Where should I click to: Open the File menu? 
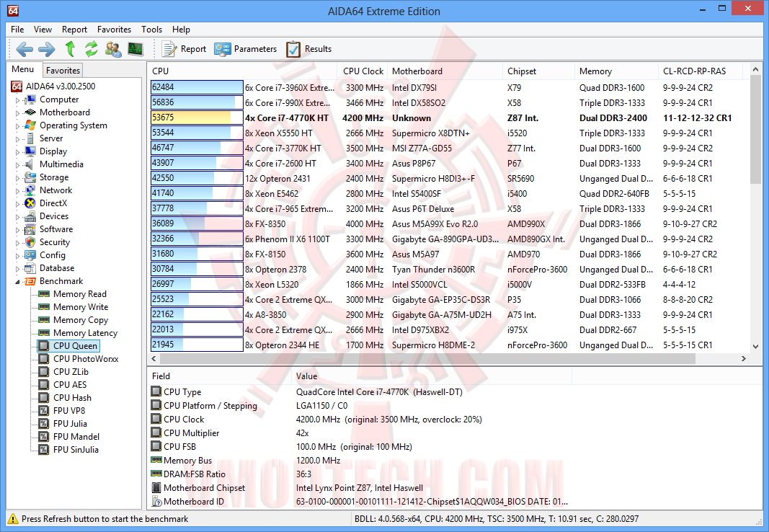click(x=17, y=30)
